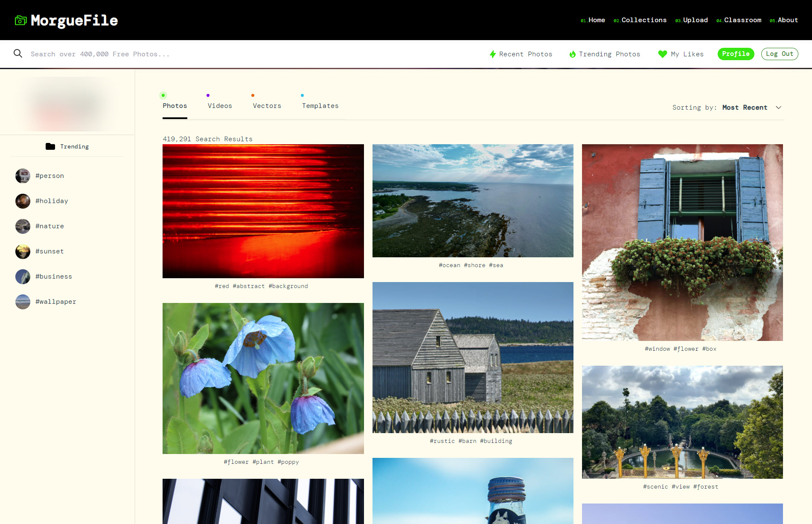
Task: Switch to the Photos tab
Action: pyautogui.click(x=175, y=106)
